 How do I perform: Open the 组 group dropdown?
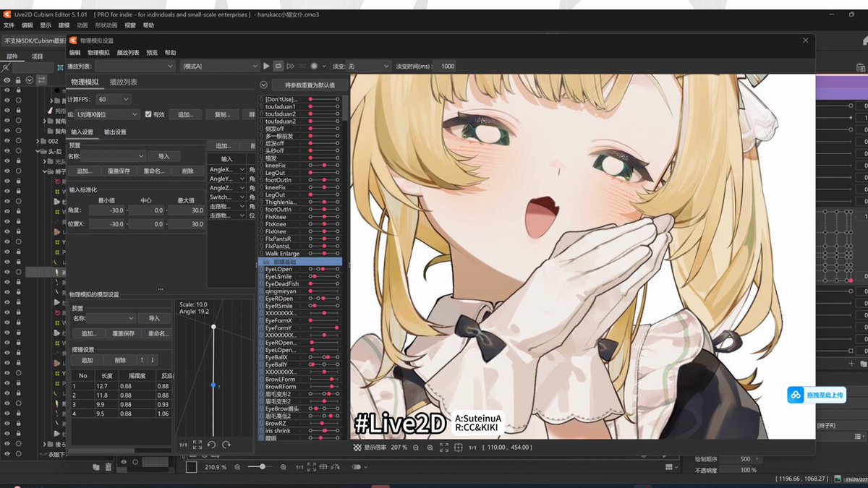tap(108, 114)
